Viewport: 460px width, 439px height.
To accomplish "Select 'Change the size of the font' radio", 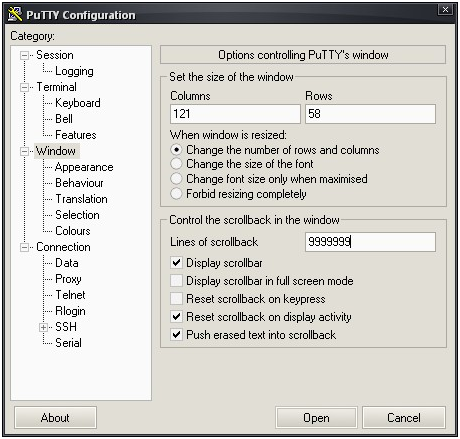I will point(176,164).
